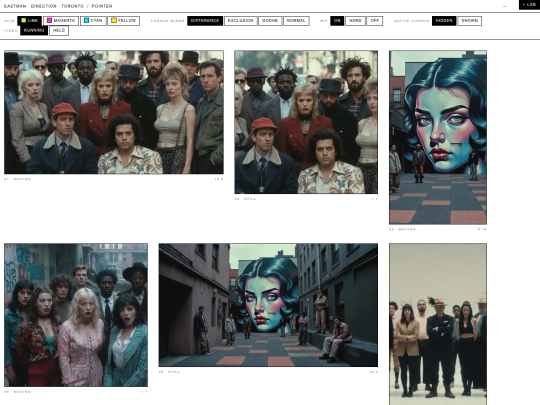Set video state to Held

pyautogui.click(x=59, y=30)
